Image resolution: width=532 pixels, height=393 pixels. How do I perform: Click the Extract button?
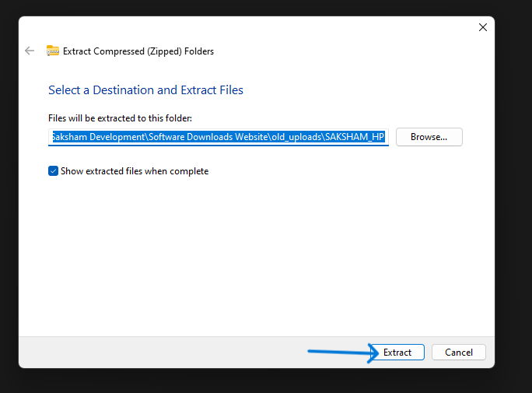pyautogui.click(x=397, y=353)
